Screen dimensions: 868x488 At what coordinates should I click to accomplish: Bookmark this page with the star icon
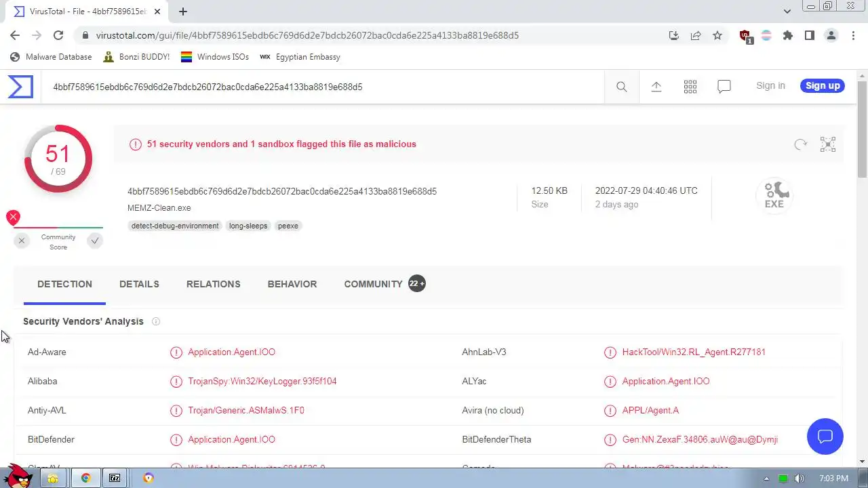pyautogui.click(x=717, y=35)
